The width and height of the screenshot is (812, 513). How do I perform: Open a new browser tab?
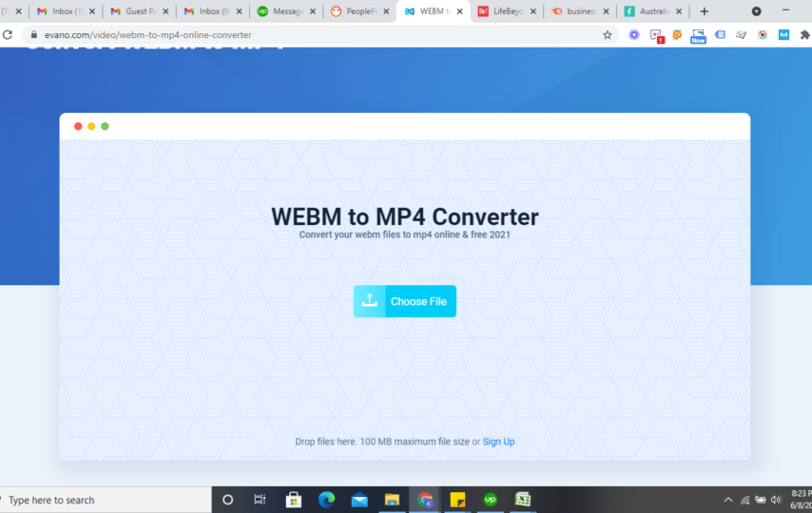point(704,11)
